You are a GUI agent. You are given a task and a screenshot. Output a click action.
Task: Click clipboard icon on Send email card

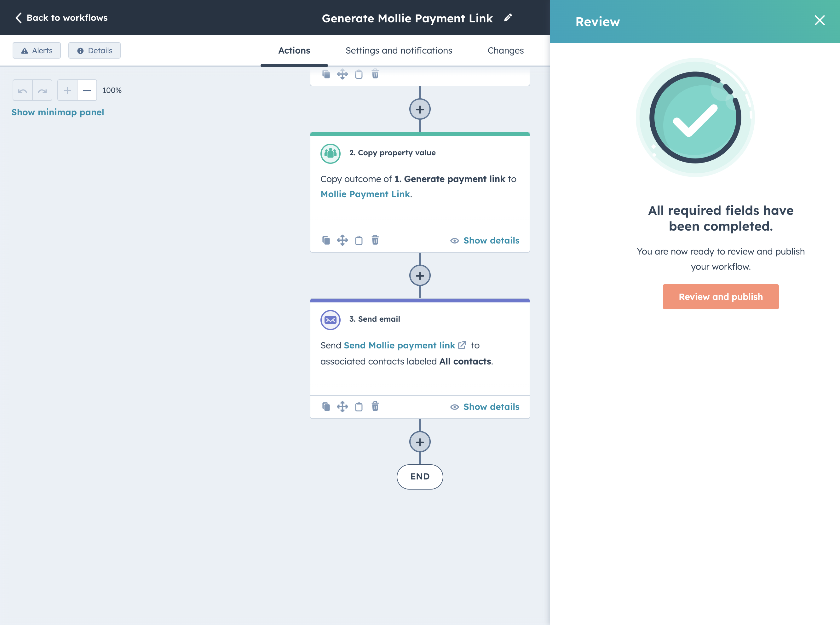coord(359,407)
